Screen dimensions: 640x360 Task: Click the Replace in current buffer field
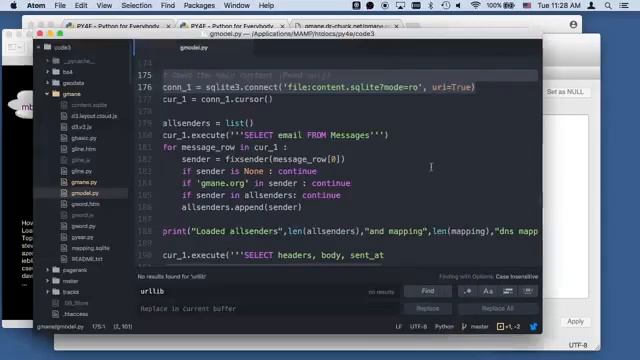tap(269, 309)
